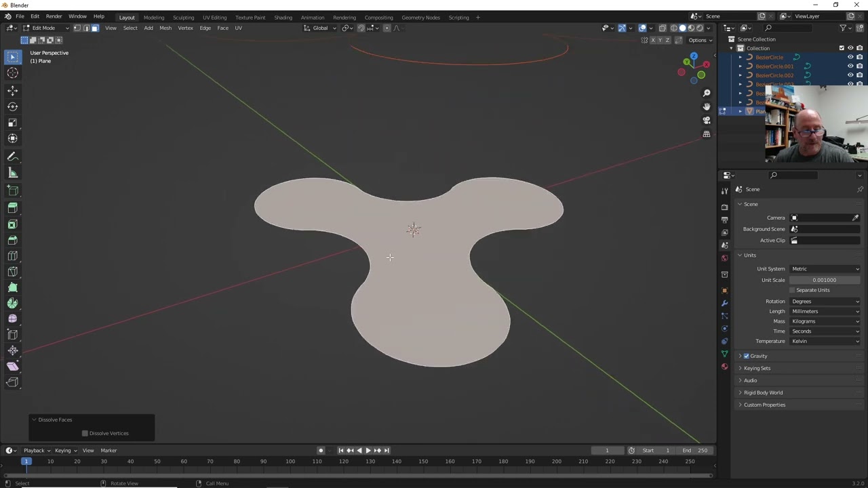Open the World properties tab
This screenshot has height=488, width=868.
724,258
